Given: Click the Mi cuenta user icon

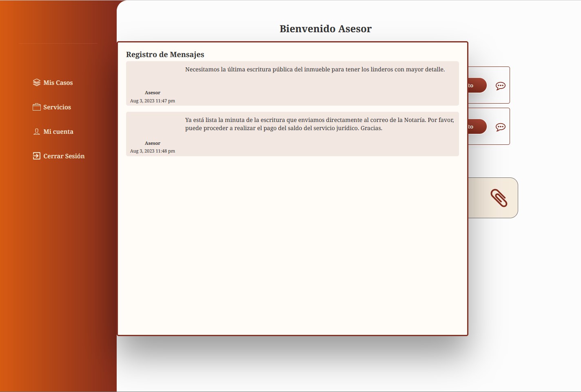Looking at the screenshot, I should click(x=37, y=131).
